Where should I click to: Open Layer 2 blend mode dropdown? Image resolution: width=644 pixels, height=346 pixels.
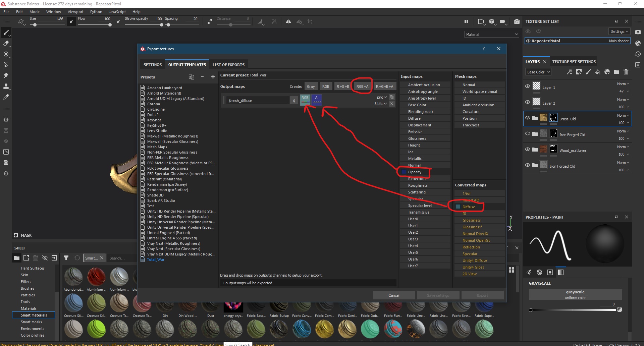pos(623,100)
